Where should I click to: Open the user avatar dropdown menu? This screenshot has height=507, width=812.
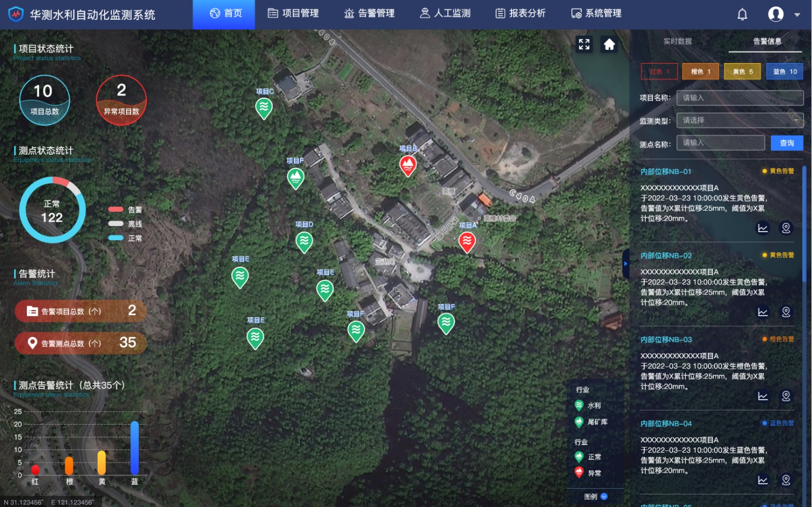(x=797, y=15)
